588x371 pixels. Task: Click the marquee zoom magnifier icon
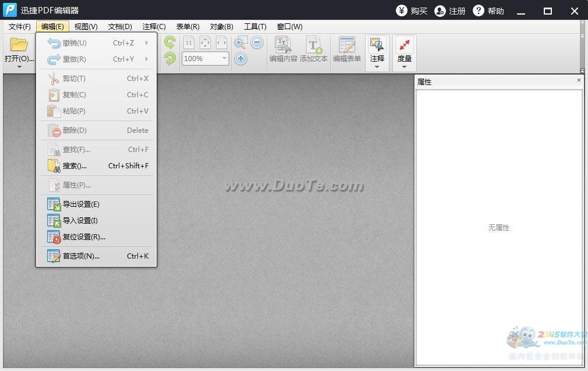tap(240, 43)
